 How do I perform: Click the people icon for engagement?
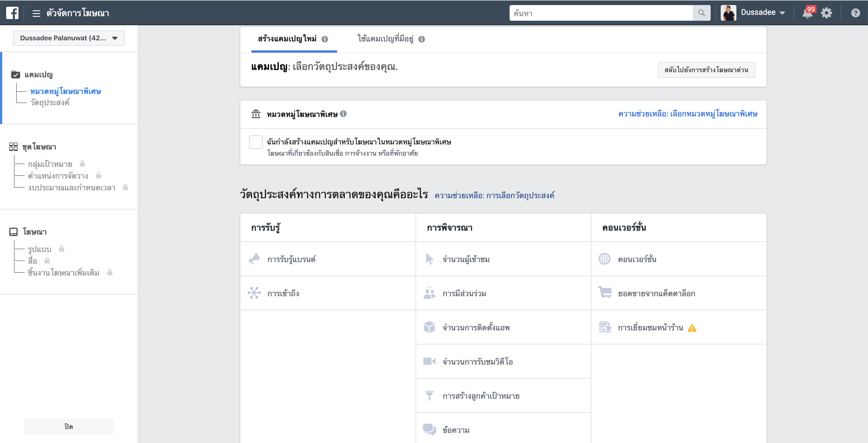430,293
